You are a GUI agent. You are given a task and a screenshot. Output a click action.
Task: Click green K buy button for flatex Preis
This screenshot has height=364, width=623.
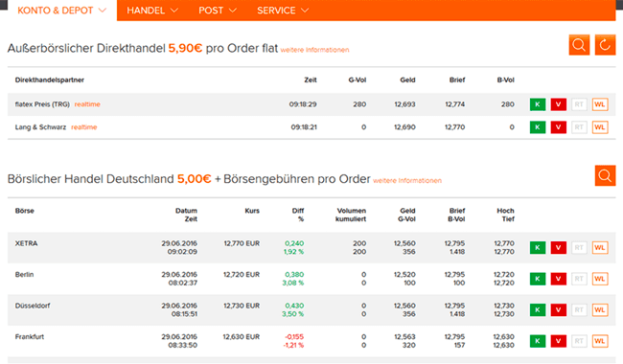(538, 104)
